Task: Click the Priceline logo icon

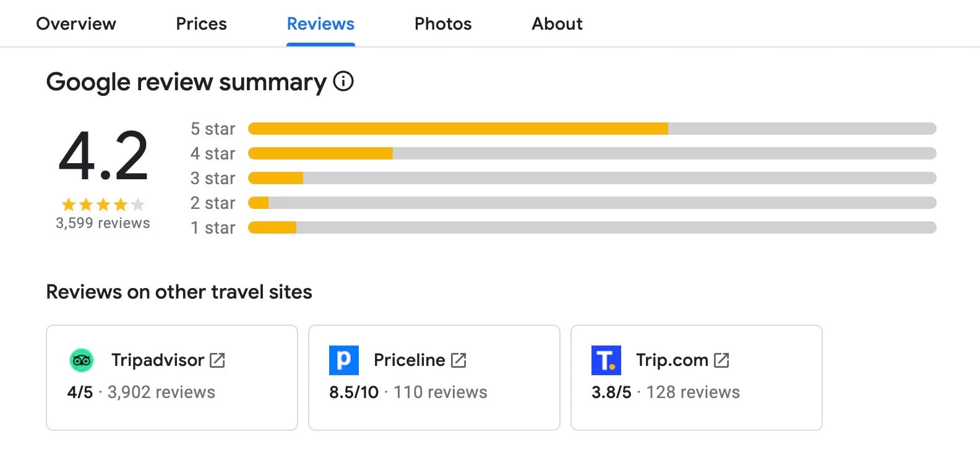Action: (343, 360)
